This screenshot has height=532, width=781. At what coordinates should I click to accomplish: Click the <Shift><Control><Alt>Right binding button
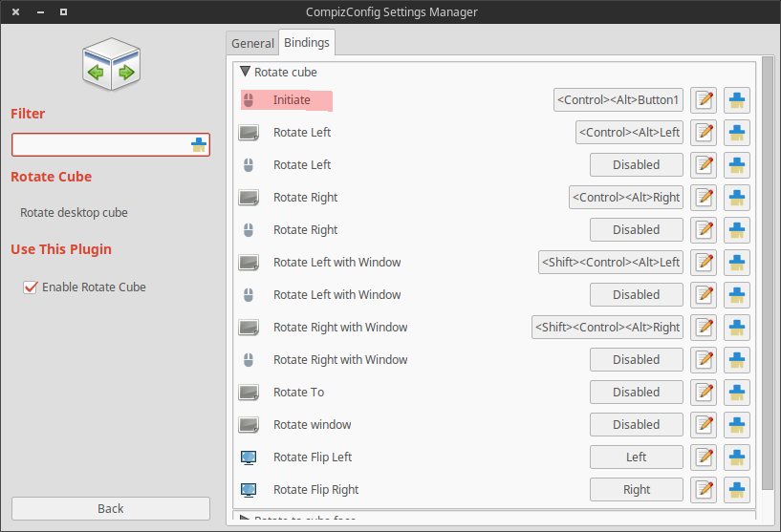607,328
